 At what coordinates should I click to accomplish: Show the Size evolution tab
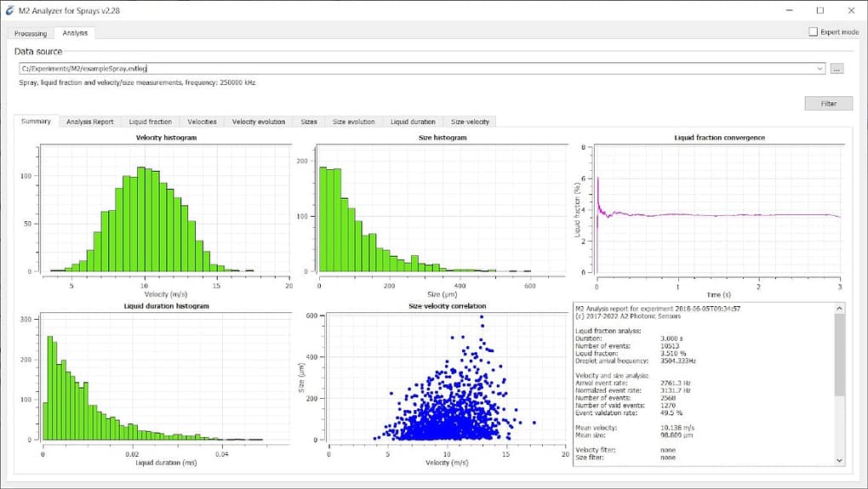click(x=354, y=122)
